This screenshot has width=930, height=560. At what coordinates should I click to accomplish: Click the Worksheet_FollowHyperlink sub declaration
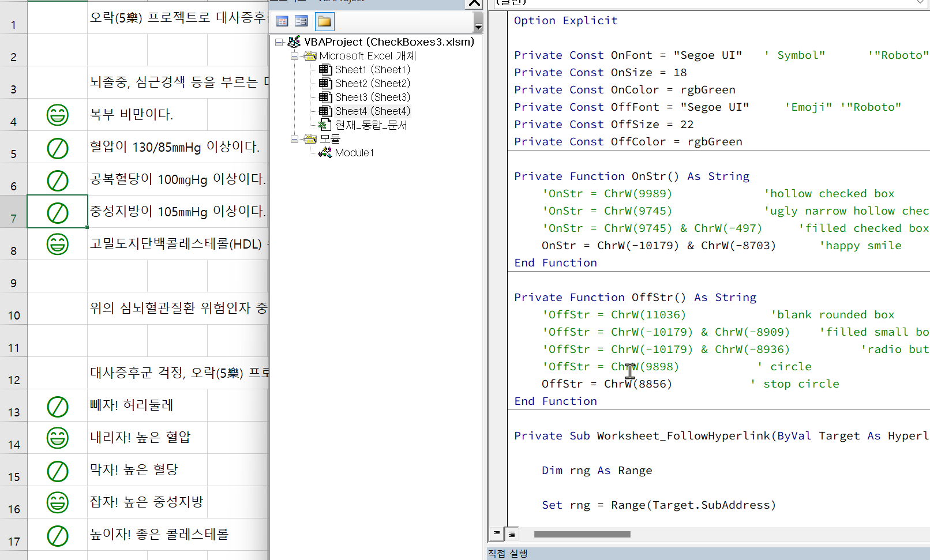(721, 436)
